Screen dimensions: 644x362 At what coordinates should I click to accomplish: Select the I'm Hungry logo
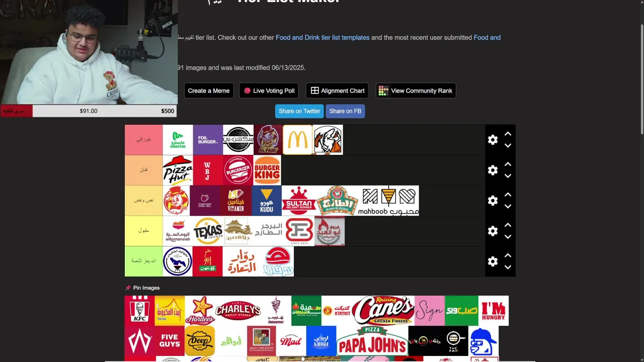494,311
